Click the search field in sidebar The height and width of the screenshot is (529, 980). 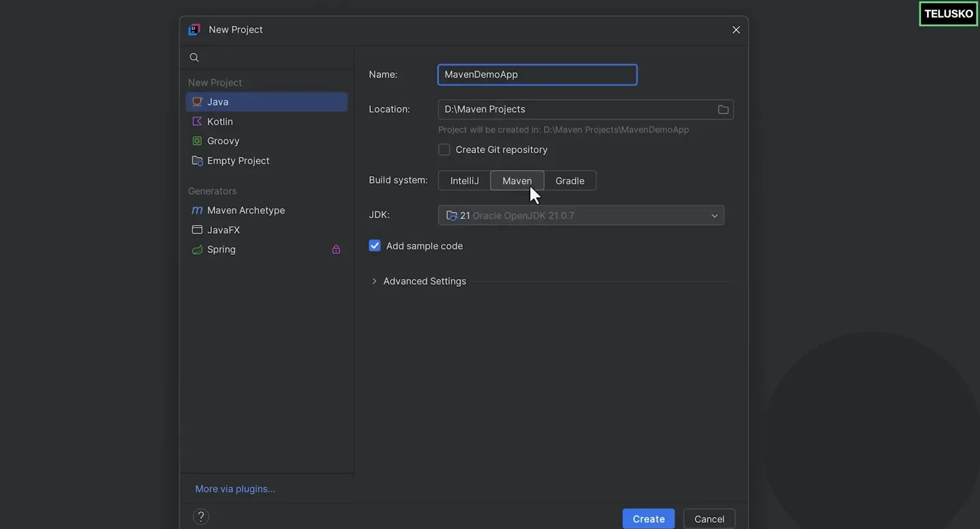pyautogui.click(x=267, y=58)
